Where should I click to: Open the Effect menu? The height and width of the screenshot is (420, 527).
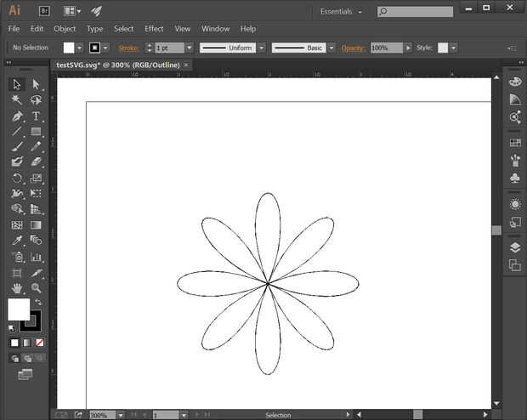tap(154, 29)
